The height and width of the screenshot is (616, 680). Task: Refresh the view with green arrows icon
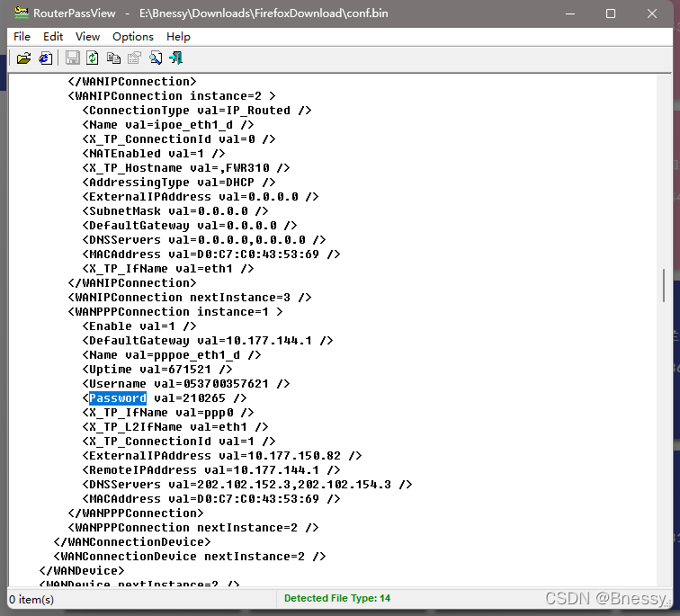[93, 58]
